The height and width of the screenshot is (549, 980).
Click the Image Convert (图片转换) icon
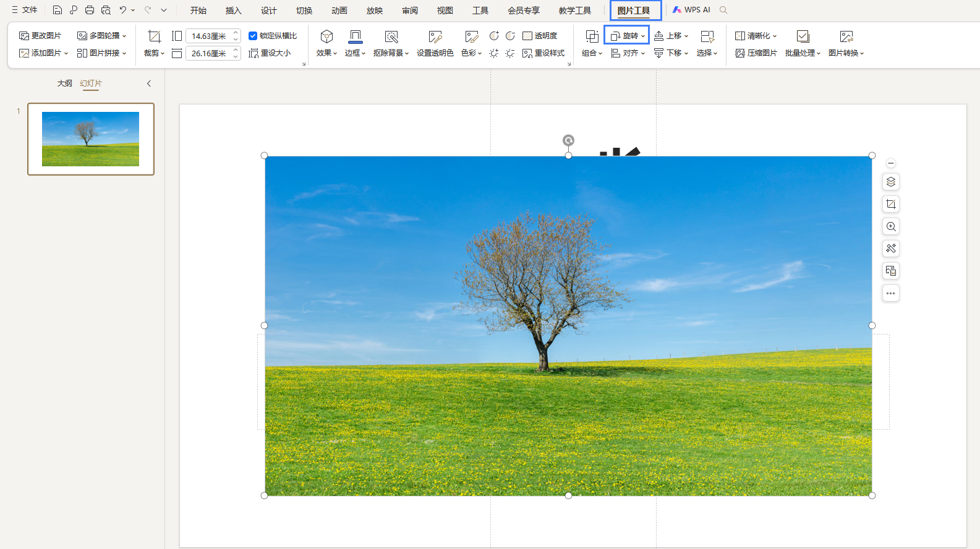(846, 36)
